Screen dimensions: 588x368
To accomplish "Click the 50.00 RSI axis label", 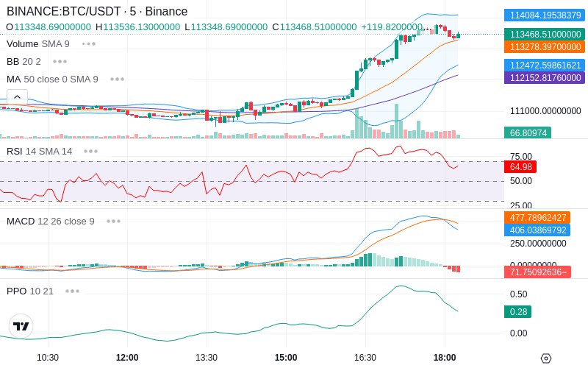I will (521, 181).
